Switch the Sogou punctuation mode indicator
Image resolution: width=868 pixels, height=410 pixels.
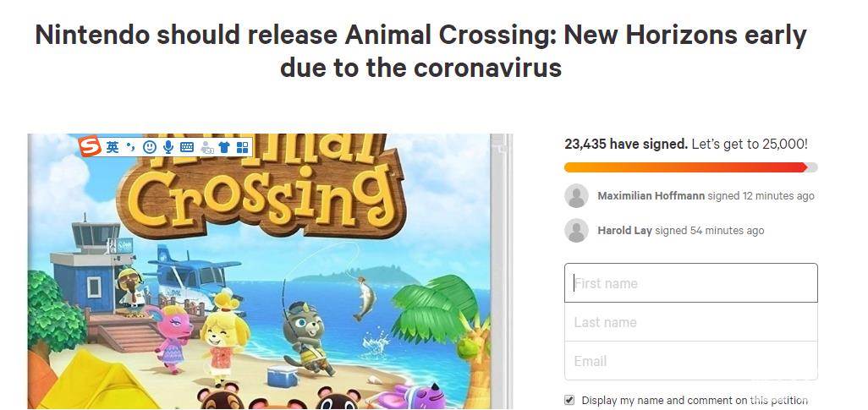point(130,147)
